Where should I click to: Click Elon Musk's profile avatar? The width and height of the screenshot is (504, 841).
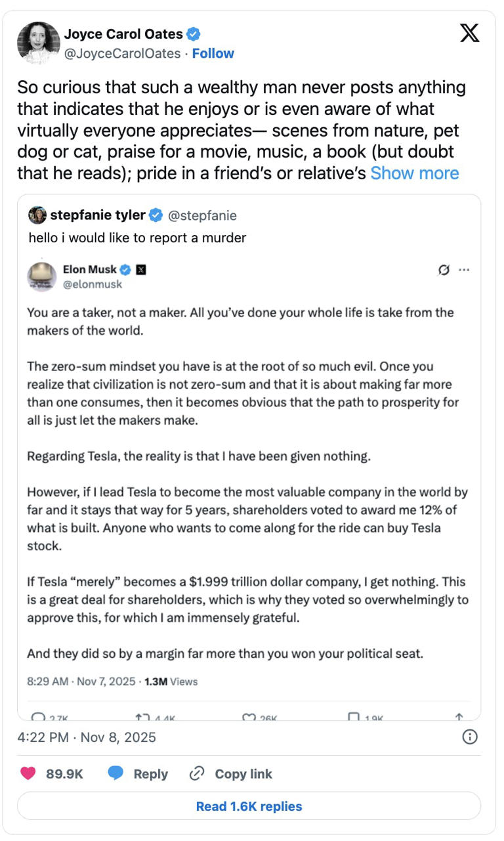tap(42, 276)
